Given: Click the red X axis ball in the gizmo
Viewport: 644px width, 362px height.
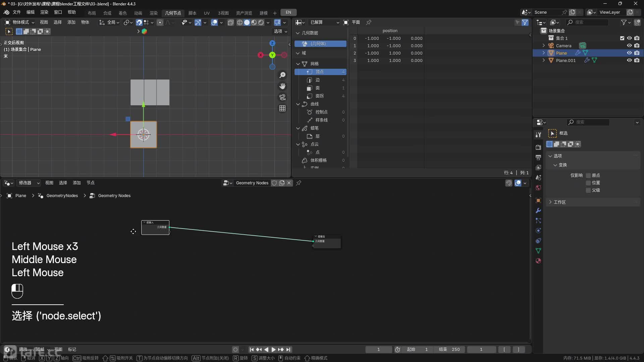Looking at the screenshot, I should click(x=261, y=55).
